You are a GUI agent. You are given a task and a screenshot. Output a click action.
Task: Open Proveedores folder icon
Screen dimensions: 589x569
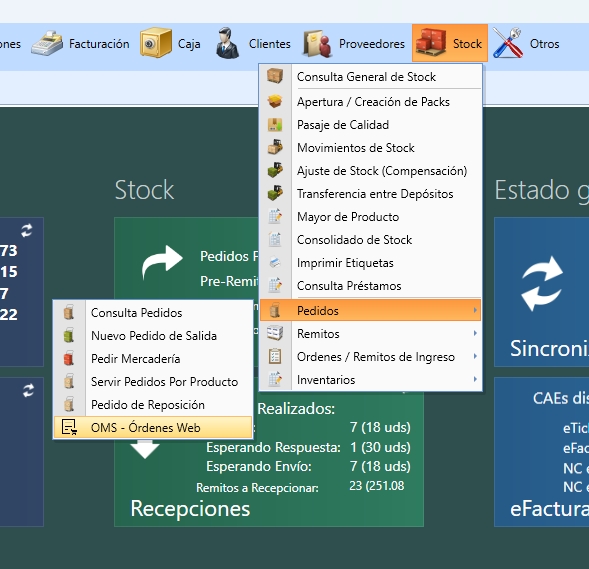[318, 44]
